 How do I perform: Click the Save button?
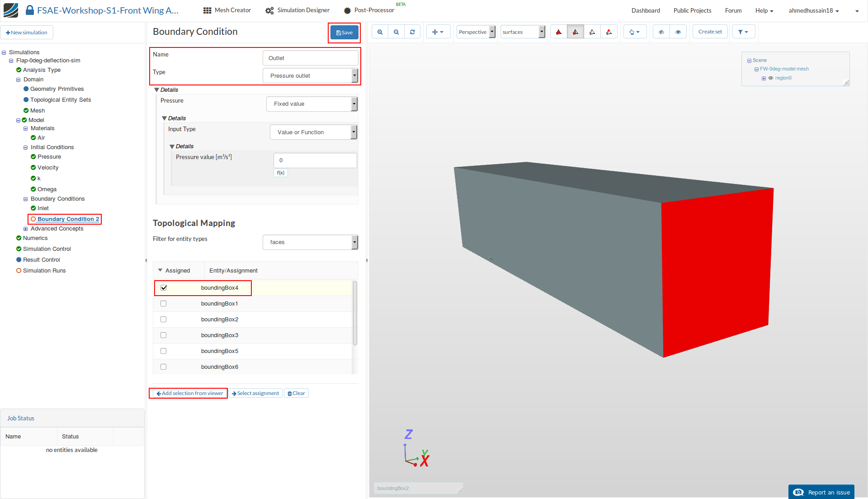tap(344, 33)
